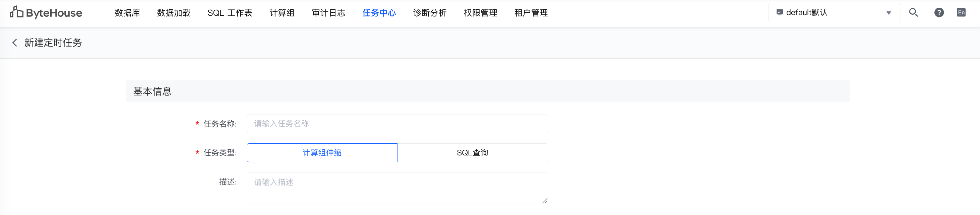Viewport: 980px width, 215px height.
Task: Open the 数据库 menu
Action: [127, 13]
